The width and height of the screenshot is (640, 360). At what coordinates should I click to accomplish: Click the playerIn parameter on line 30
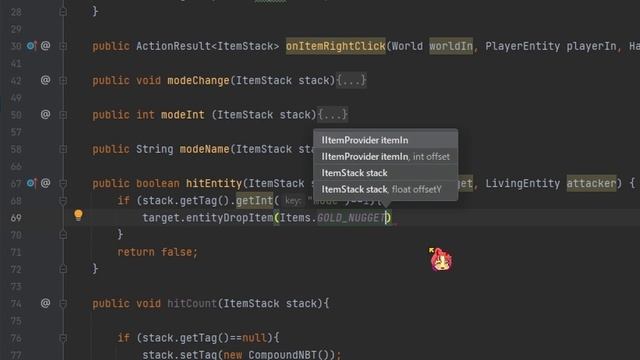[x=591, y=46]
